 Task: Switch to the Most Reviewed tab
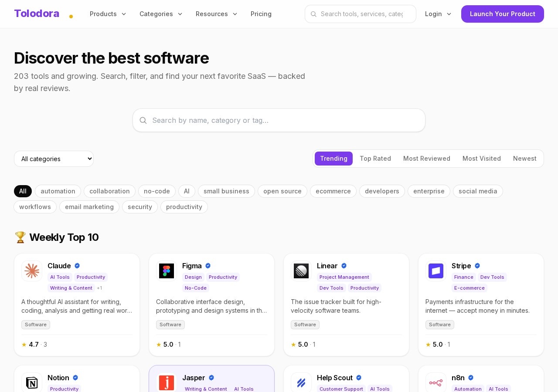(427, 159)
